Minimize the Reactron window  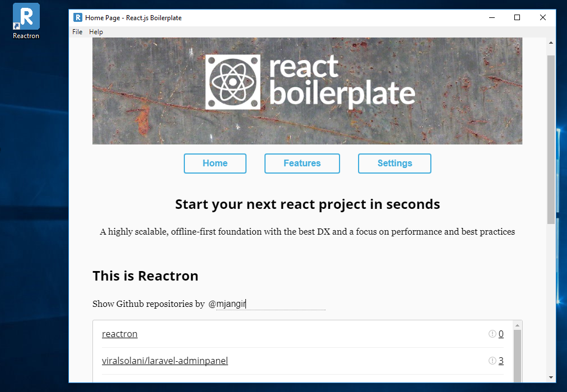(x=492, y=17)
